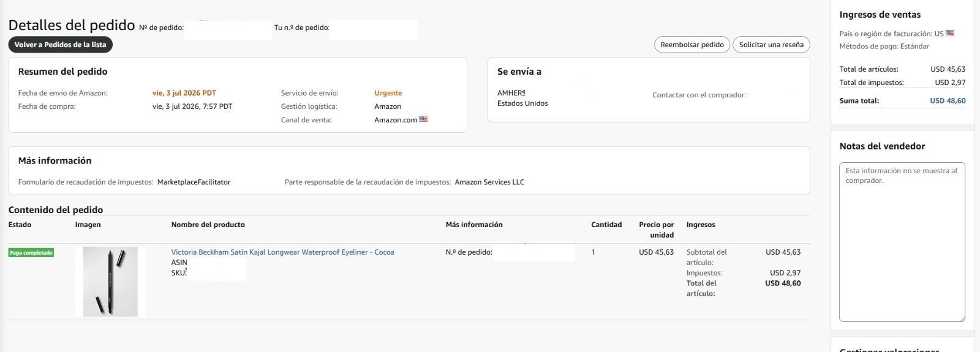Click the Estados Unidos address line
Viewport: 980px width, 352px height.
click(522, 103)
